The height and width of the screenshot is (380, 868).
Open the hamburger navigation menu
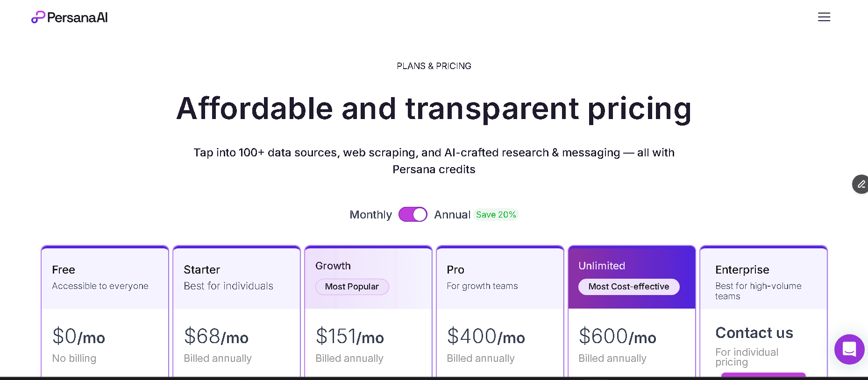pos(824,17)
